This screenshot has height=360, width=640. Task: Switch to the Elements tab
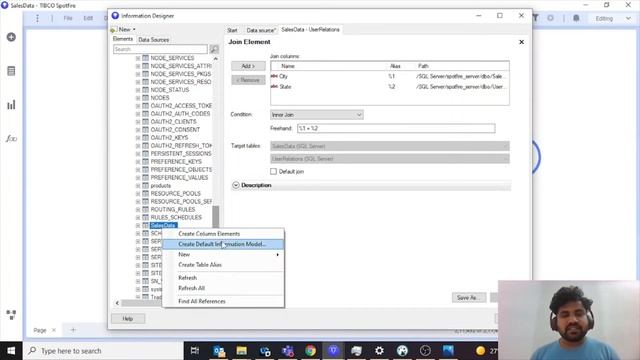point(123,39)
